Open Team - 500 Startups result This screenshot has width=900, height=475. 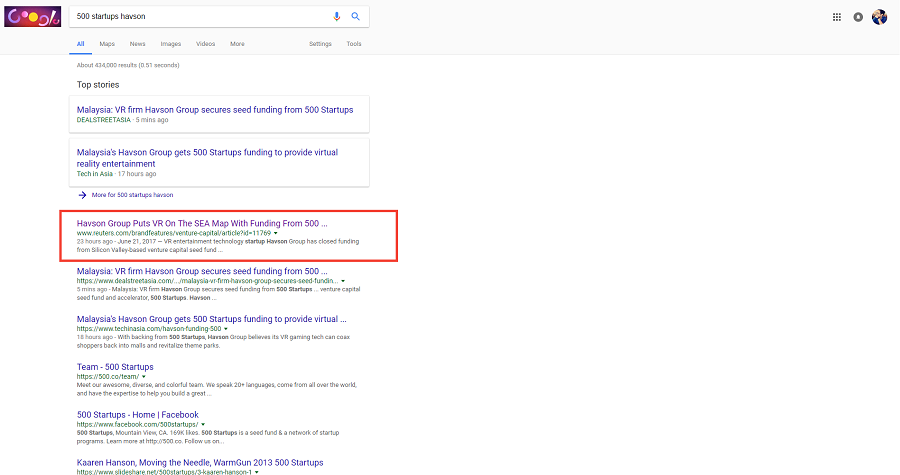point(115,367)
